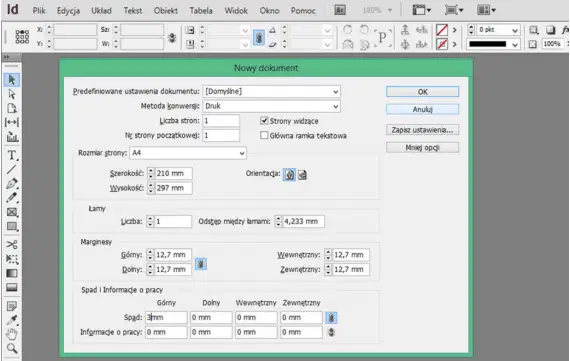This screenshot has width=570, height=361.
Task: Select the Zoom tool
Action: 12,349
